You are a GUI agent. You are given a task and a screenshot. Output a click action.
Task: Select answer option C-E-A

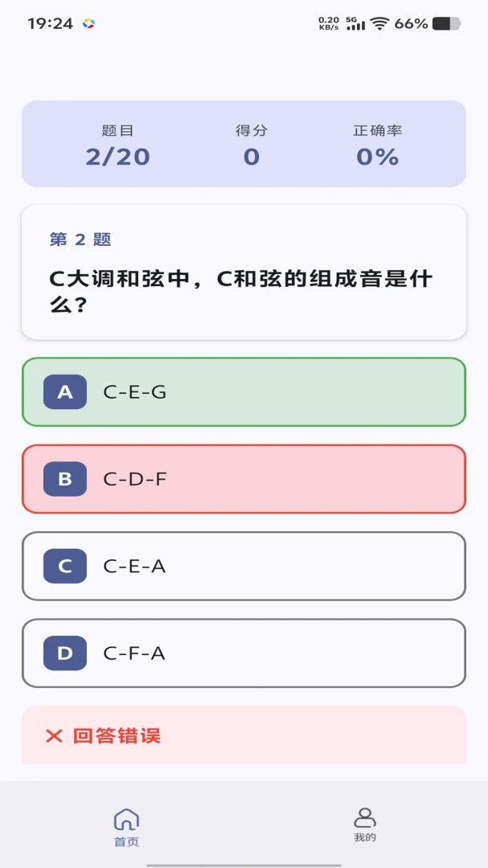coord(244,566)
